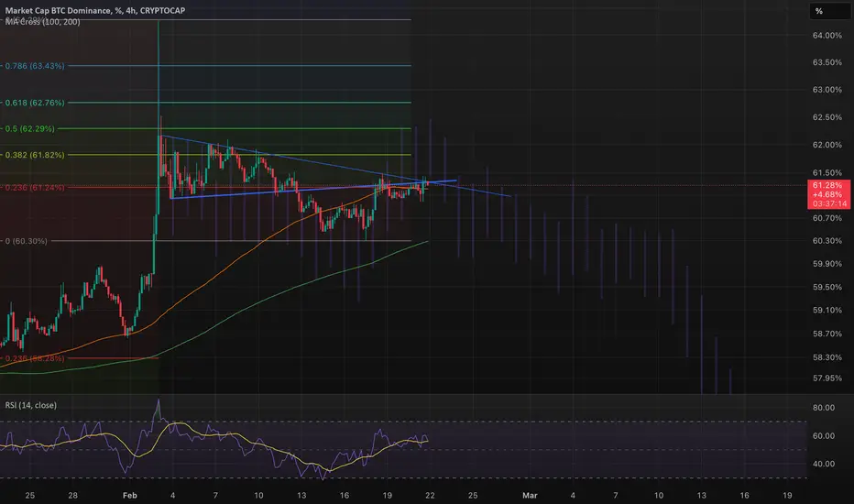Click the 59.90% tick on price axis
The width and height of the screenshot is (854, 504).
point(827,264)
